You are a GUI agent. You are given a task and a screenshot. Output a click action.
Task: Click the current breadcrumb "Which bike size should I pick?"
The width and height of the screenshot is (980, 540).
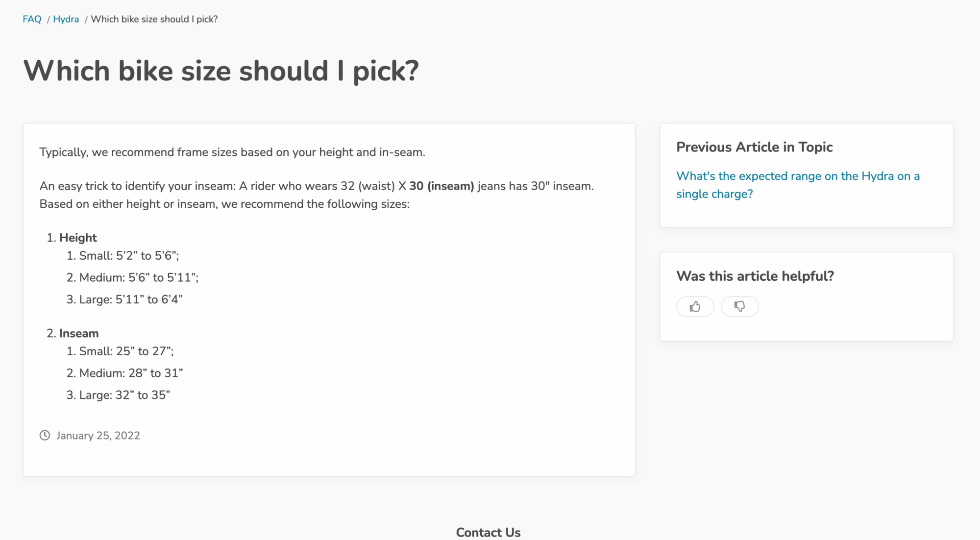(154, 19)
